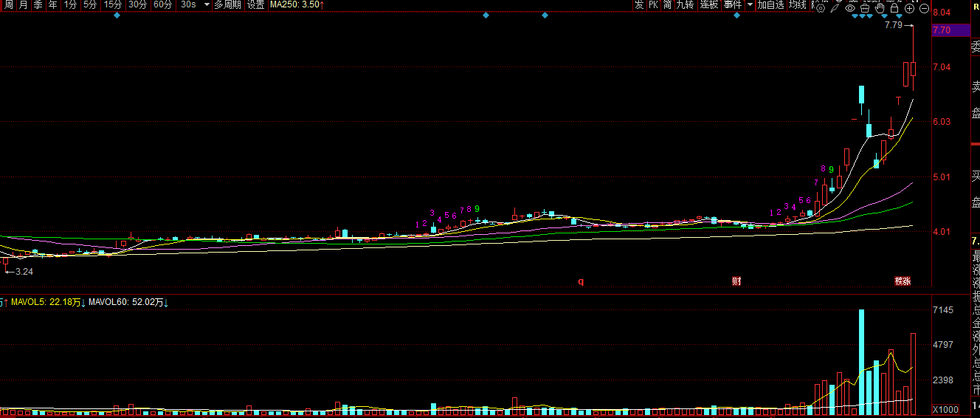Click the Q marker on the timeline
Image resolution: width=980 pixels, height=418 pixels.
(x=581, y=281)
